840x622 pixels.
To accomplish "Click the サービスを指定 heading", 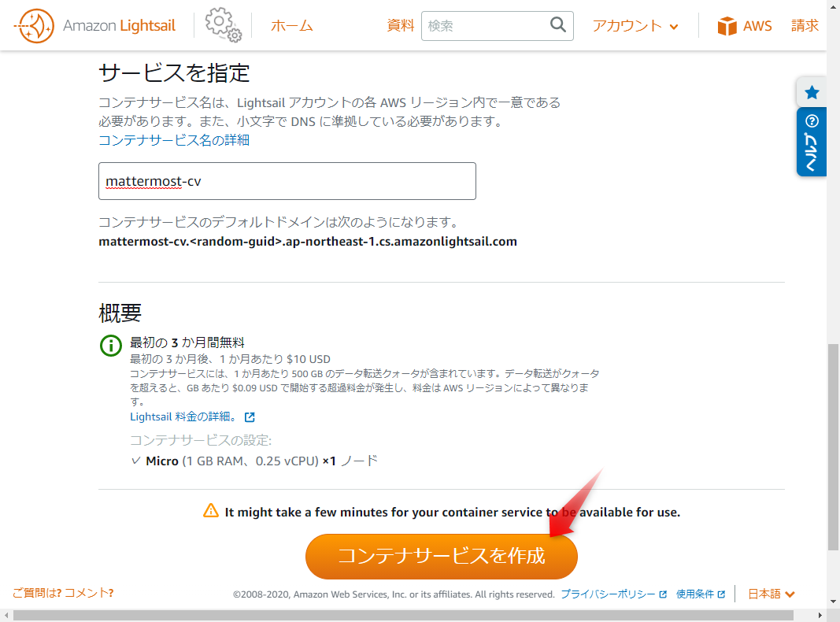I will pyautogui.click(x=174, y=73).
